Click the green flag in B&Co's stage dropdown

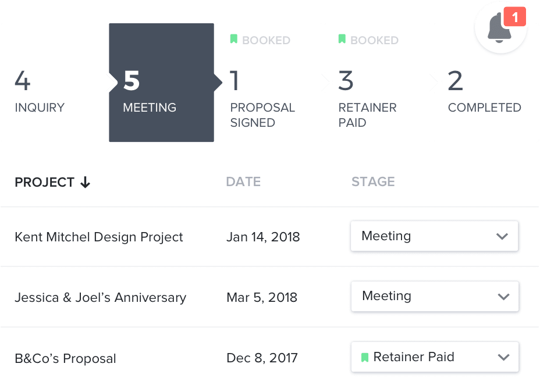[365, 358]
